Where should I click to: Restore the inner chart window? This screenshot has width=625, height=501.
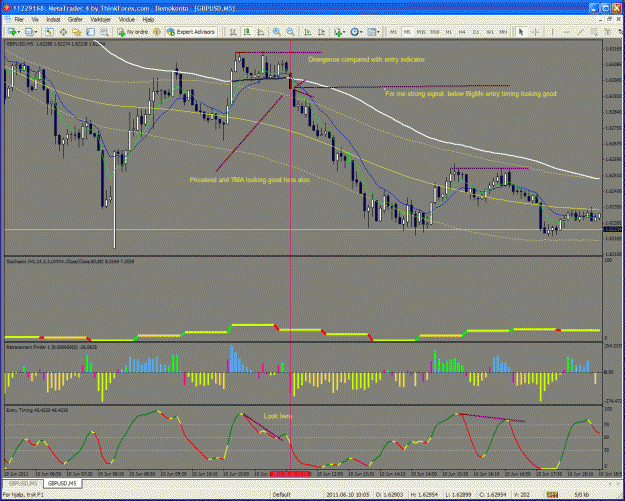(607, 19)
